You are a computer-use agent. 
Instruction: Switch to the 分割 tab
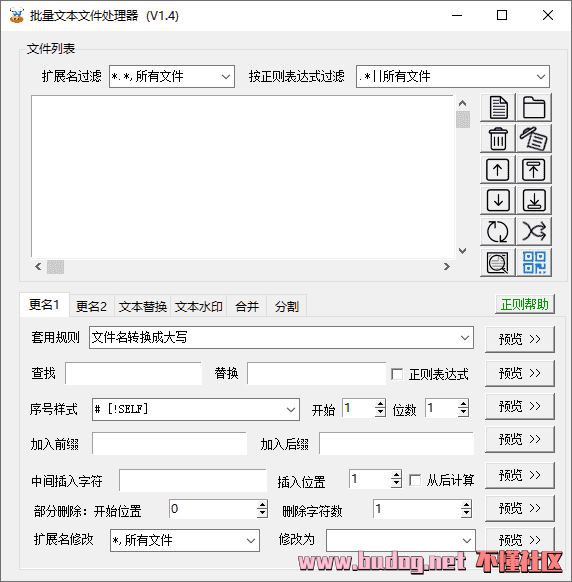(x=287, y=307)
